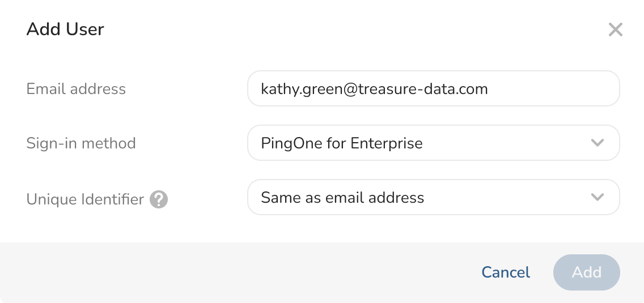Expand the Unique Identifier chevron arrow
Screen dimensions: 644x303
coord(597,197)
